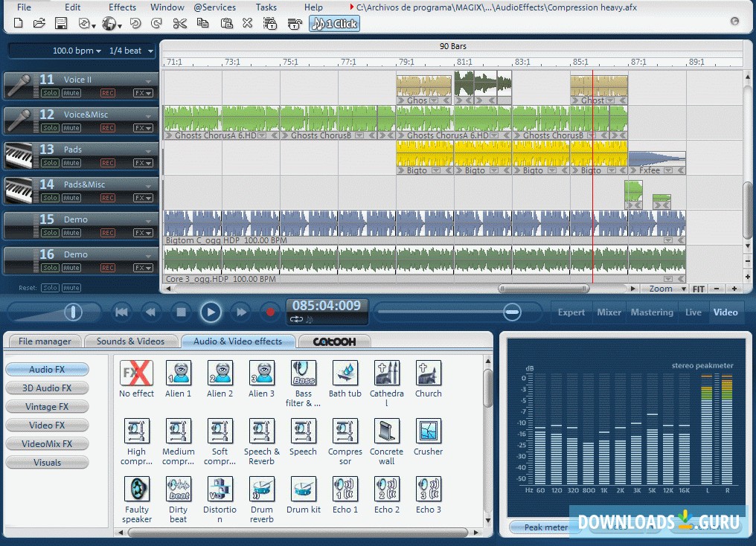The height and width of the screenshot is (546, 756).
Task: Open the 100.0 bpm dropdown
Action: click(83, 51)
